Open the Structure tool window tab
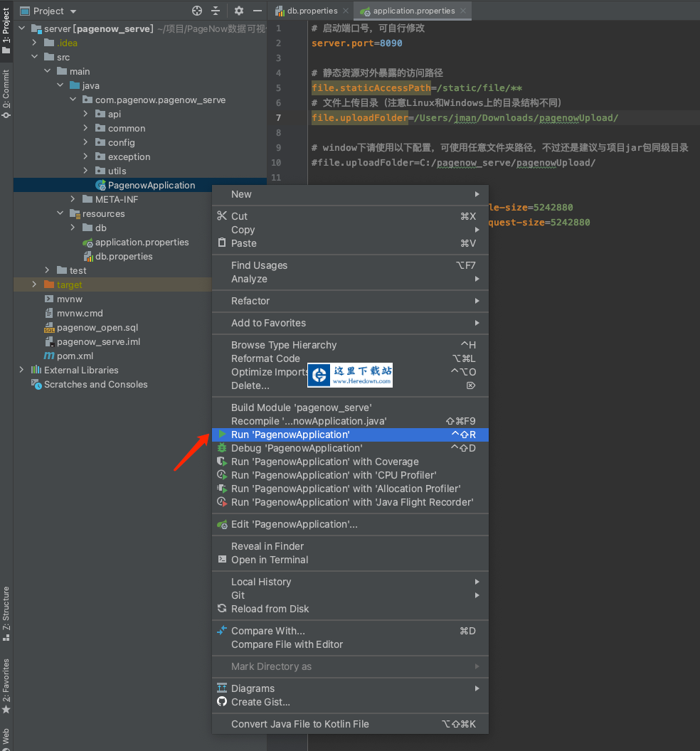The height and width of the screenshot is (751, 700). coord(6,609)
